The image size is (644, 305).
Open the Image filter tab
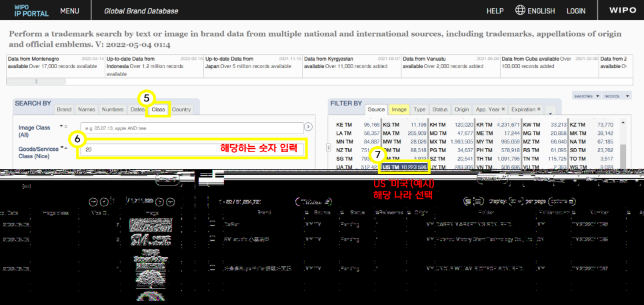click(399, 109)
